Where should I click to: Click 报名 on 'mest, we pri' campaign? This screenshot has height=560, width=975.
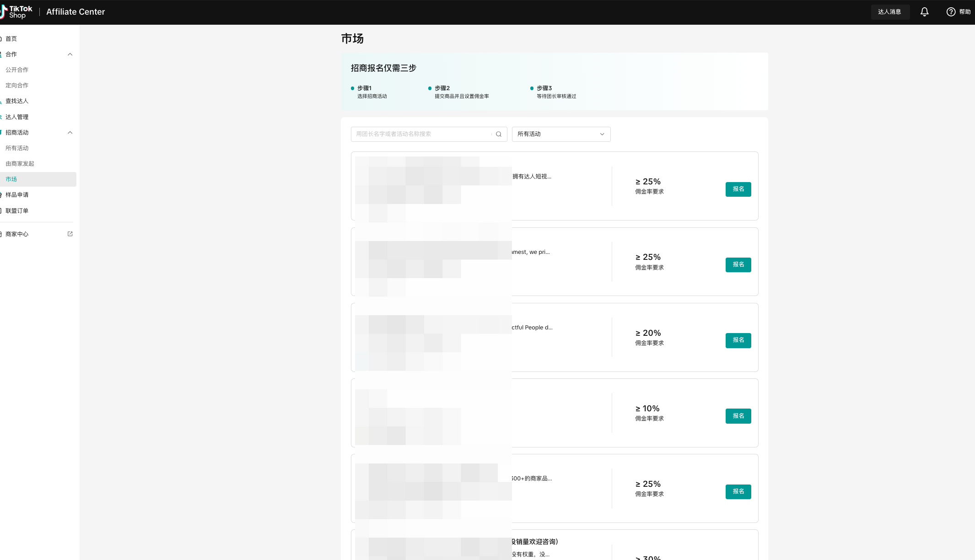click(738, 264)
